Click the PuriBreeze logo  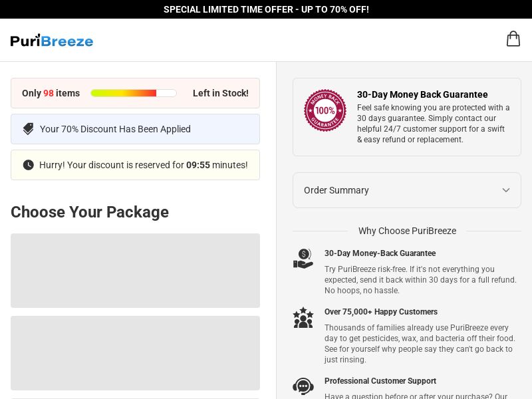[x=52, y=41]
